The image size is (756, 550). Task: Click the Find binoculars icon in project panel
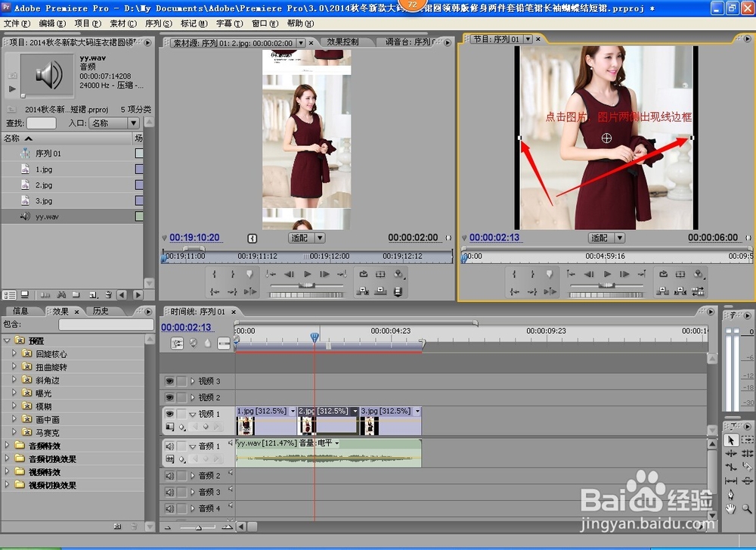[x=61, y=295]
